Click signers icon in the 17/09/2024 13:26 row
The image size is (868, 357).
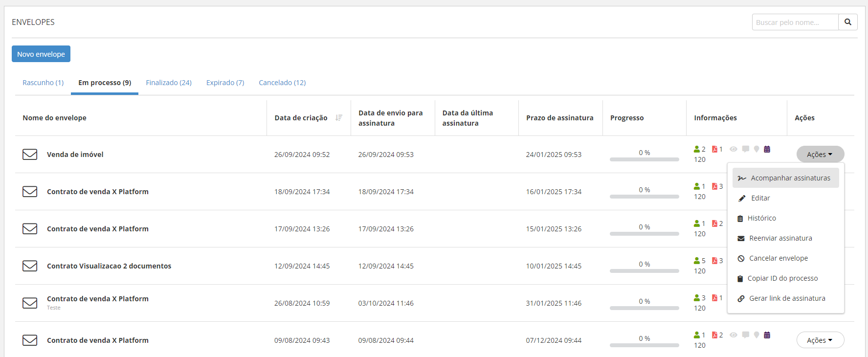click(697, 223)
